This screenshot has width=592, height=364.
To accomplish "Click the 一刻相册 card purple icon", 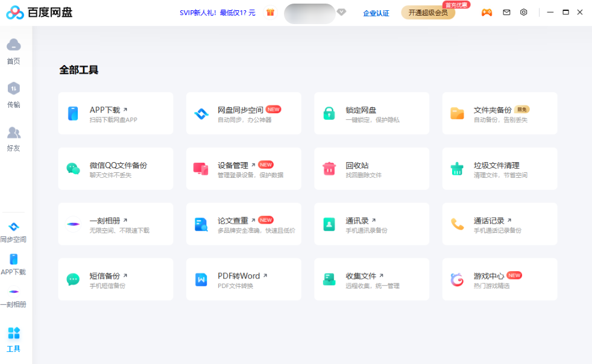I will 73,224.
